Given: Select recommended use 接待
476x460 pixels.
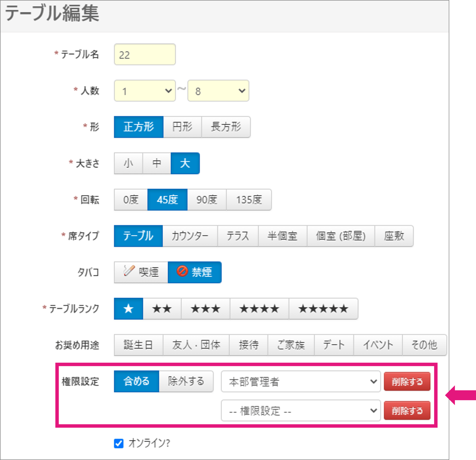Looking at the screenshot, I should click(x=249, y=345).
